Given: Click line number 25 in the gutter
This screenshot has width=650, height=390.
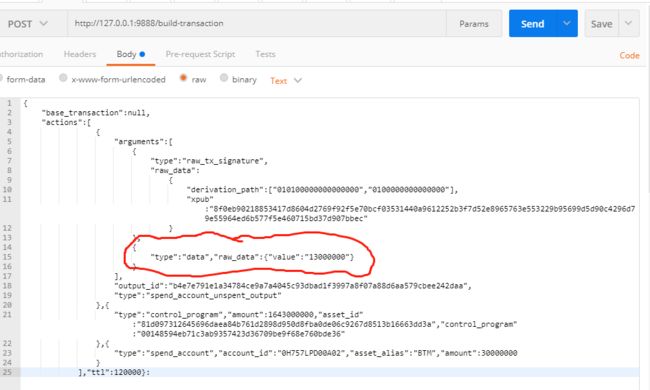Looking at the screenshot, I should point(7,372).
